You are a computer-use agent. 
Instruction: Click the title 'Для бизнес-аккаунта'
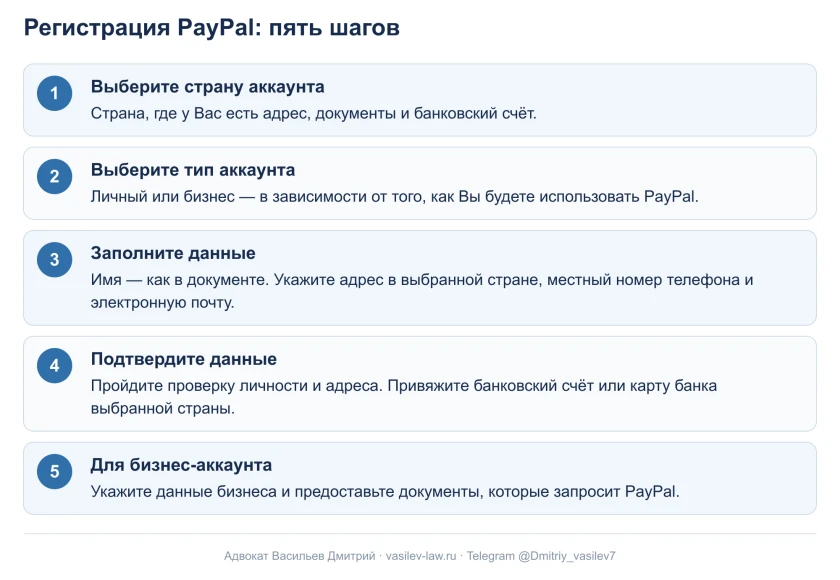(181, 465)
